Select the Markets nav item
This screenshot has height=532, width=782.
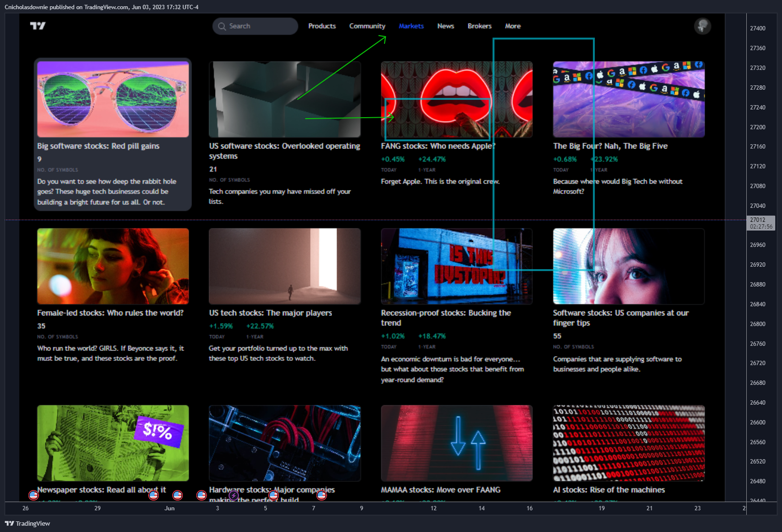pyautogui.click(x=411, y=26)
